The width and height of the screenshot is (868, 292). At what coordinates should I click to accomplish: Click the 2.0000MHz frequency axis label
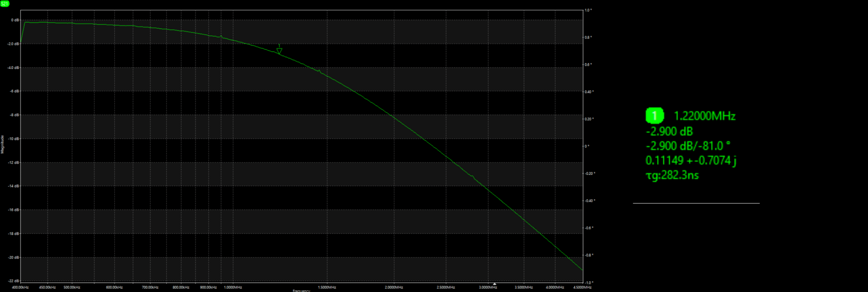point(394,287)
